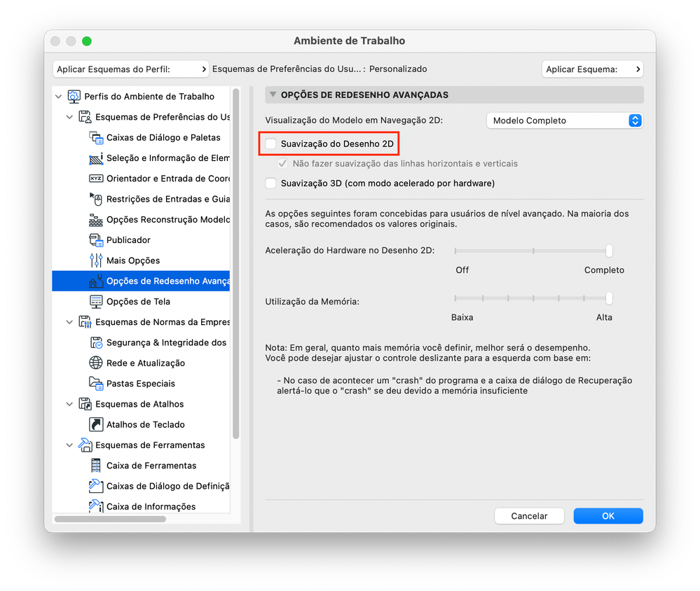This screenshot has width=700, height=591.
Task: Click the Esquemas de Ferramentas icon
Action: pyautogui.click(x=85, y=445)
